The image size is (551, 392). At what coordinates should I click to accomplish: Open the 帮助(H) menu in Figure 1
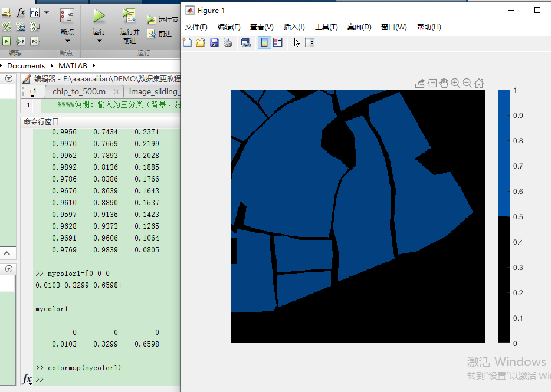coord(429,27)
